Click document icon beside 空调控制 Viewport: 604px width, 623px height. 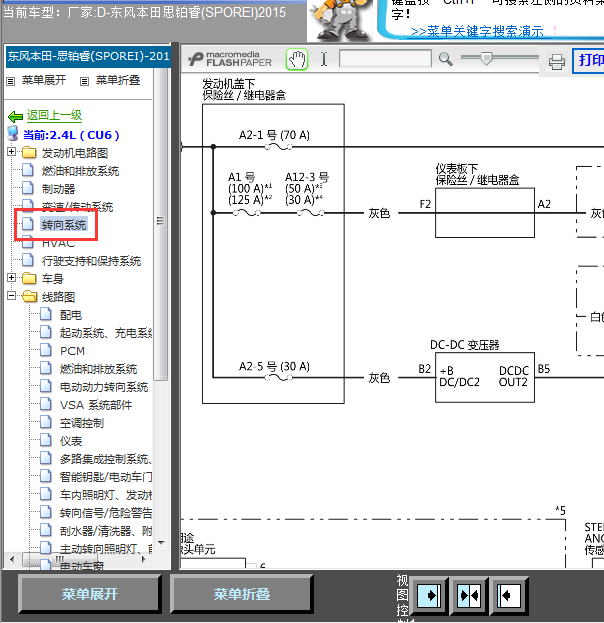(46, 422)
